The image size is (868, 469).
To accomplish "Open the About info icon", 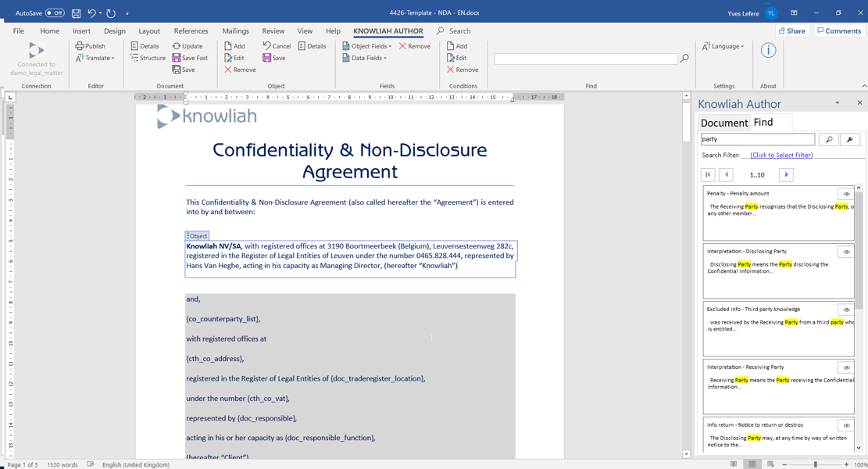I will (768, 50).
